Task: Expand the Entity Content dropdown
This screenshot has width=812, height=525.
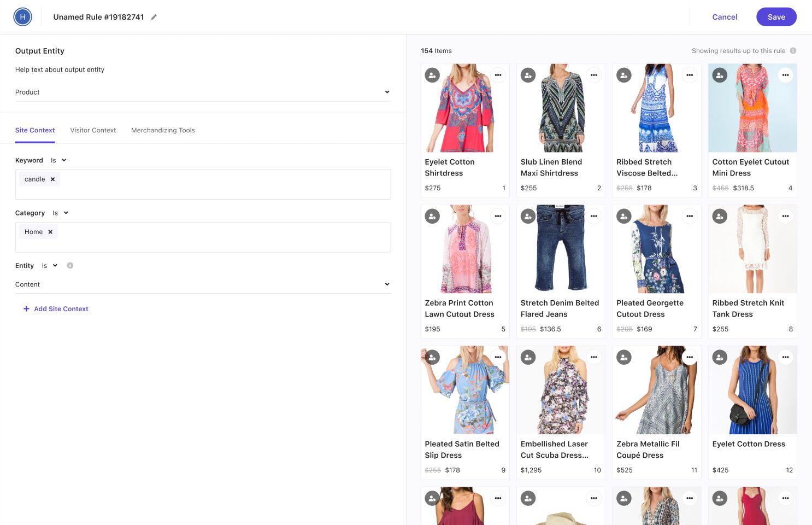Action: pyautogui.click(x=203, y=284)
